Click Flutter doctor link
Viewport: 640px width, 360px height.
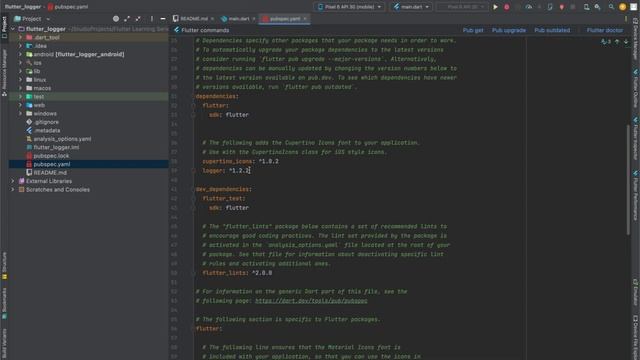point(604,30)
